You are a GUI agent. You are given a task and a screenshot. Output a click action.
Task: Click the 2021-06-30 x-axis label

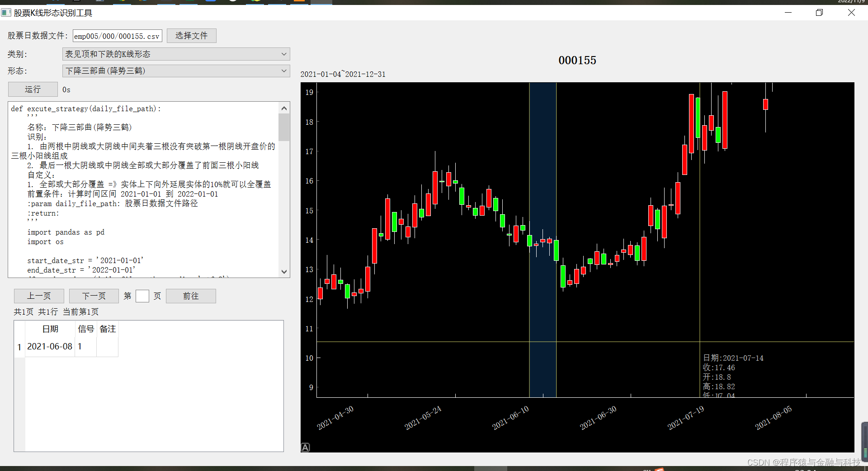click(598, 418)
